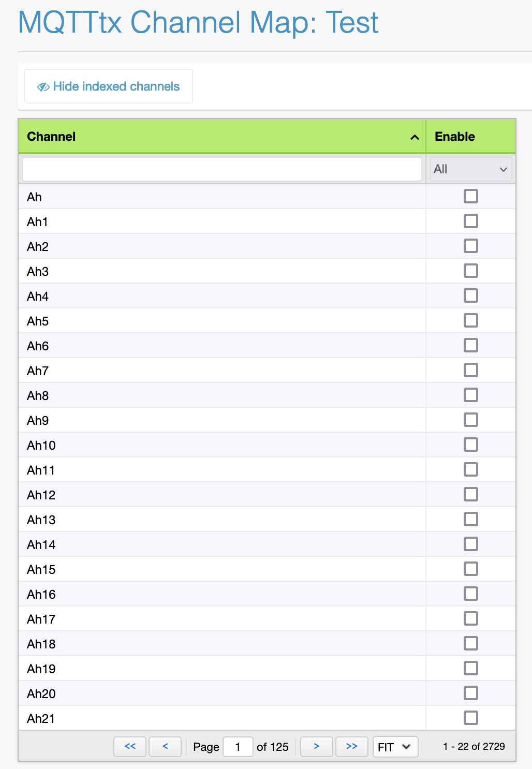Collapse sorting via the Channel header chevron
532x769 pixels.
pos(414,138)
